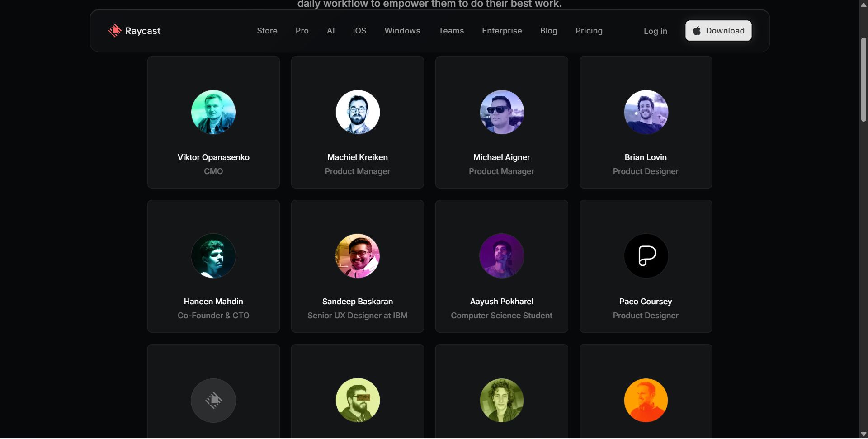
Task: Click the Download button
Action: tap(718, 31)
